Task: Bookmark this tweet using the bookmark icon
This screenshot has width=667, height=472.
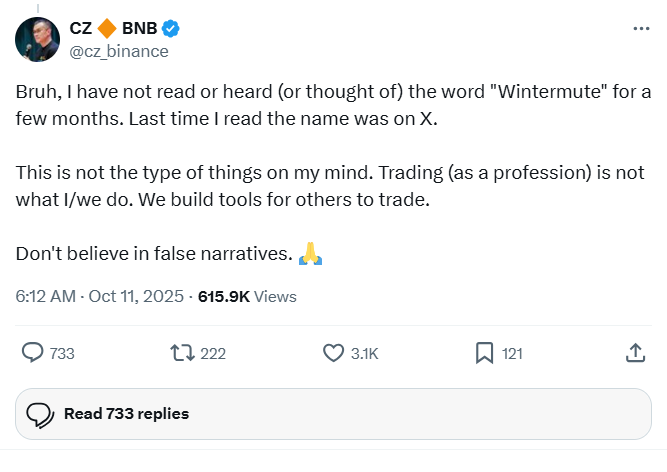Action: (x=484, y=353)
